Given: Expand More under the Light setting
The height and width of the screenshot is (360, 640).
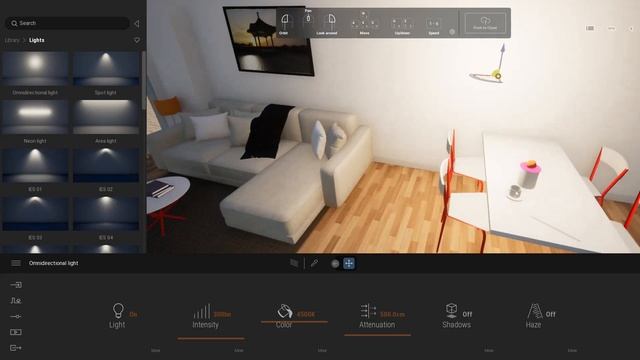Looking at the screenshot, I should [156, 350].
